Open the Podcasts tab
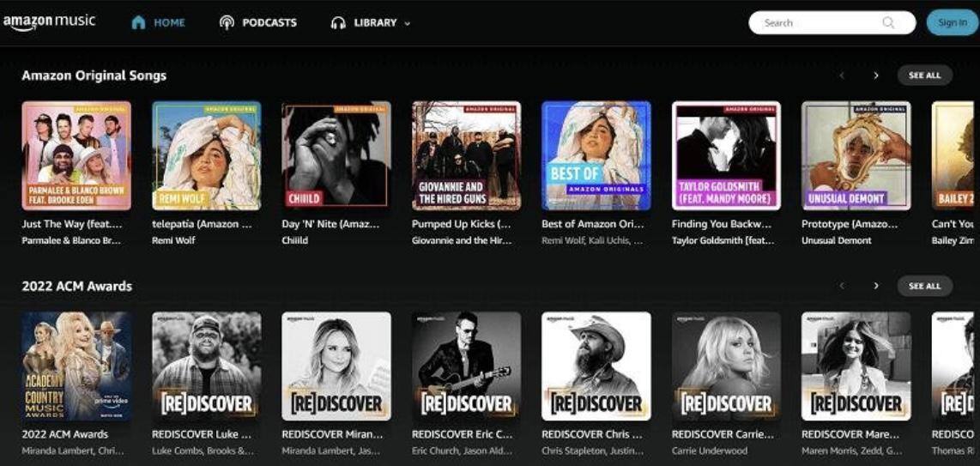The height and width of the screenshot is (466, 980). coord(269,23)
